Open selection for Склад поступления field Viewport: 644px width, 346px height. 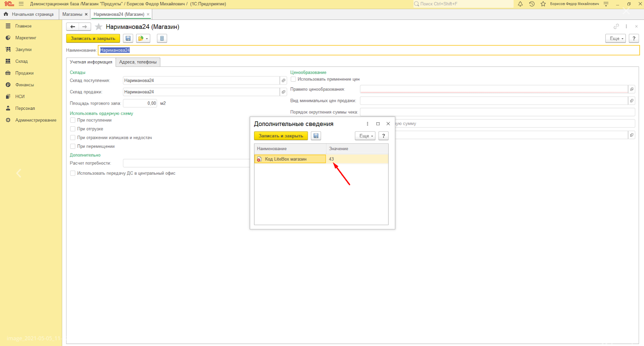[x=283, y=80]
